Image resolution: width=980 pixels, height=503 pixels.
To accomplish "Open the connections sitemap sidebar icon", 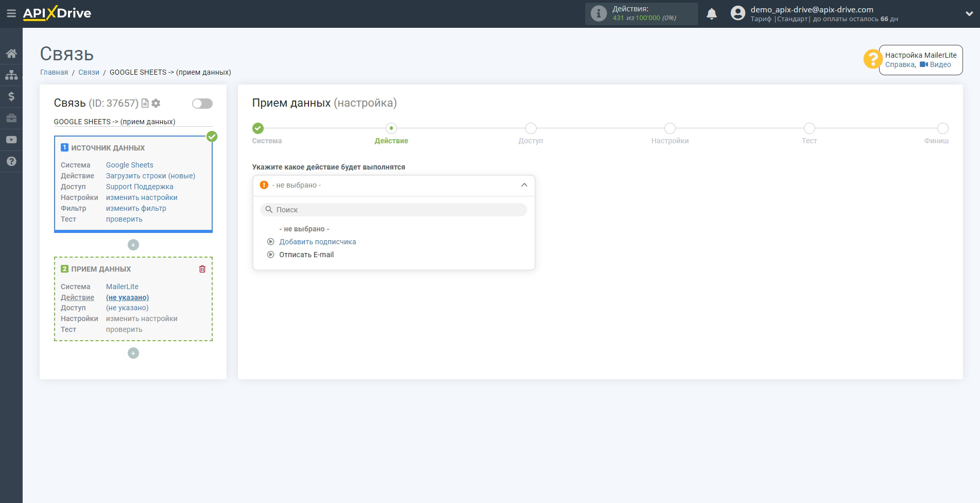I will [11, 75].
